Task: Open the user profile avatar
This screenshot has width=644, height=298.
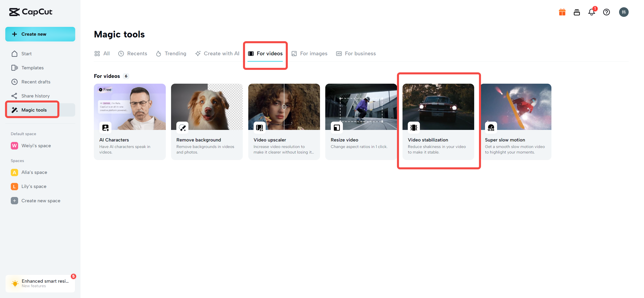Action: [623, 12]
